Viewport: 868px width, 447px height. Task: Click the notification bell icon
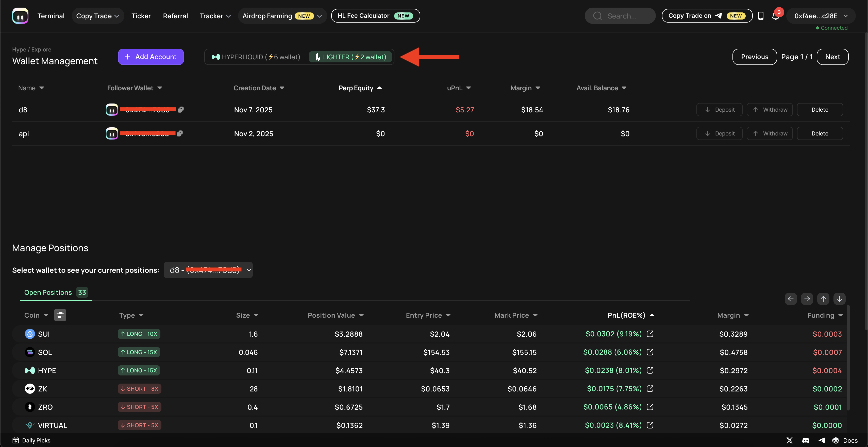coord(775,16)
